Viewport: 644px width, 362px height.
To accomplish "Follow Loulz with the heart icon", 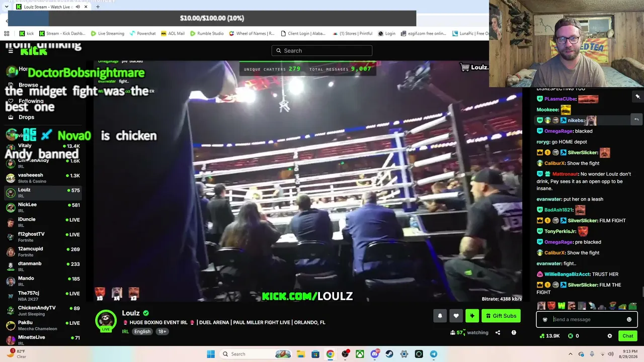I will tap(456, 316).
